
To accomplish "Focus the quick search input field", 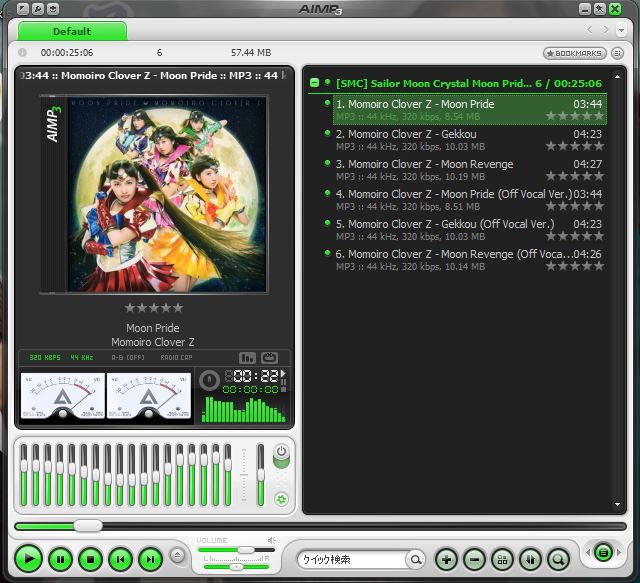I will [352, 559].
